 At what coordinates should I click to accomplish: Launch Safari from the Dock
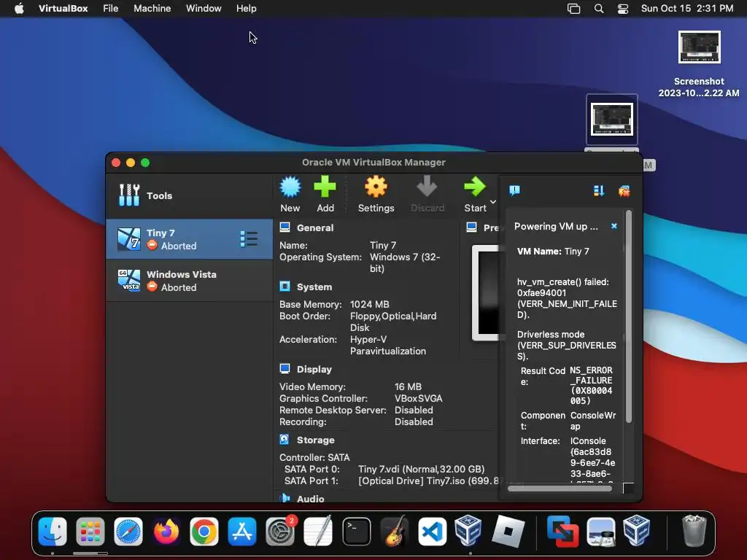128,532
